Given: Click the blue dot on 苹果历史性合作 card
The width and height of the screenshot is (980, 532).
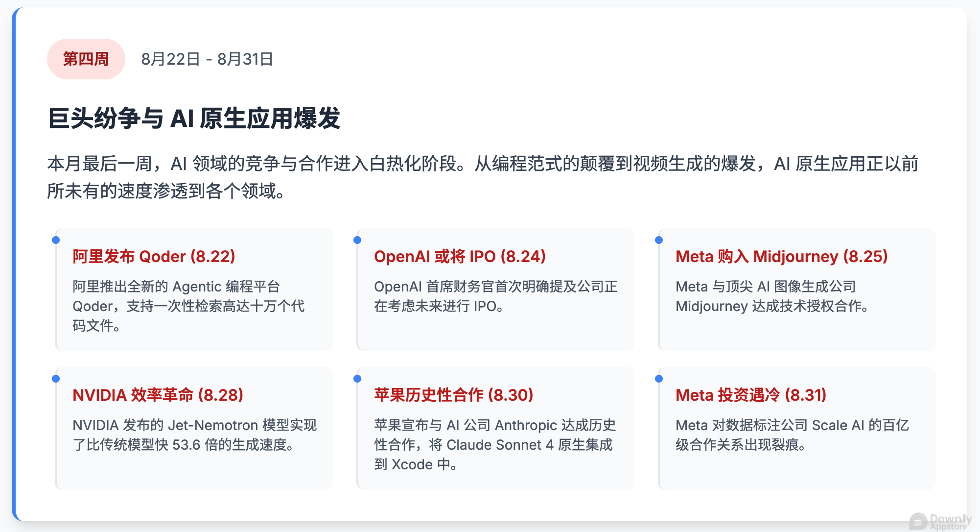Looking at the screenshot, I should pos(357,379).
